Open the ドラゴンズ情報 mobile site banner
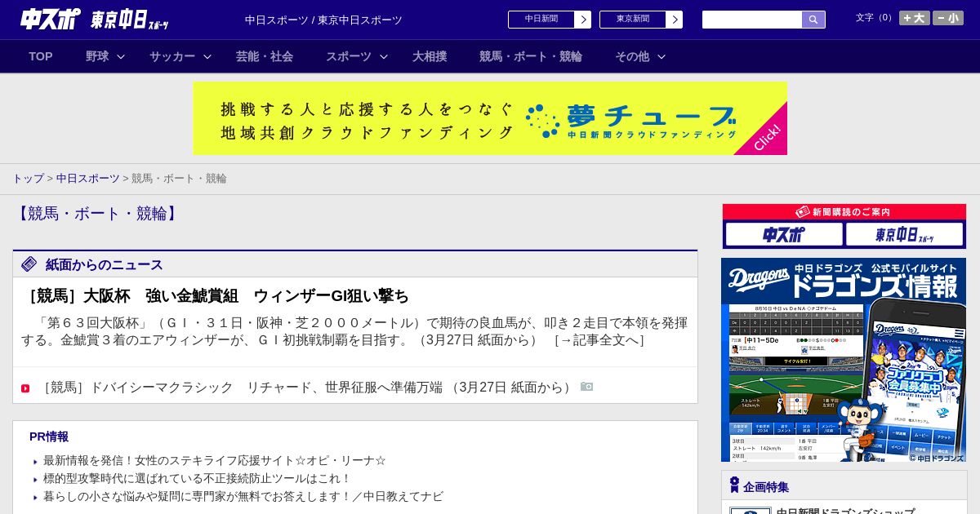Viewport: 980px width, 514px height. pyautogui.click(x=844, y=360)
